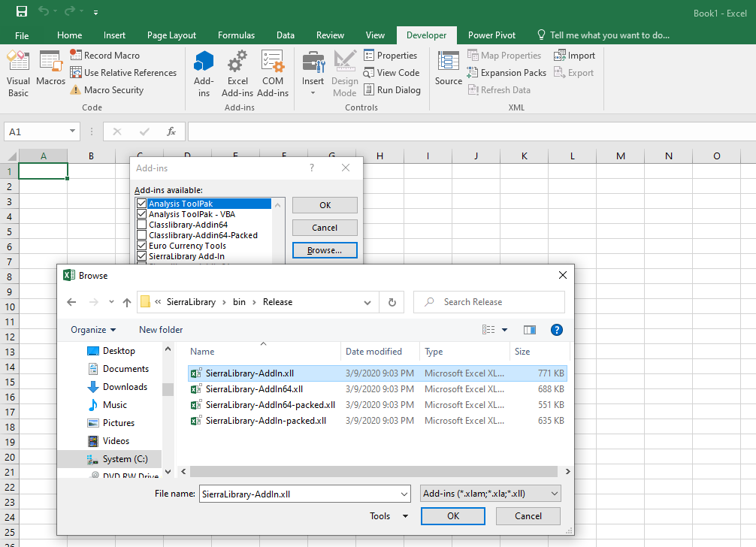The image size is (756, 547).
Task: Start Record Macro
Action: coord(105,56)
